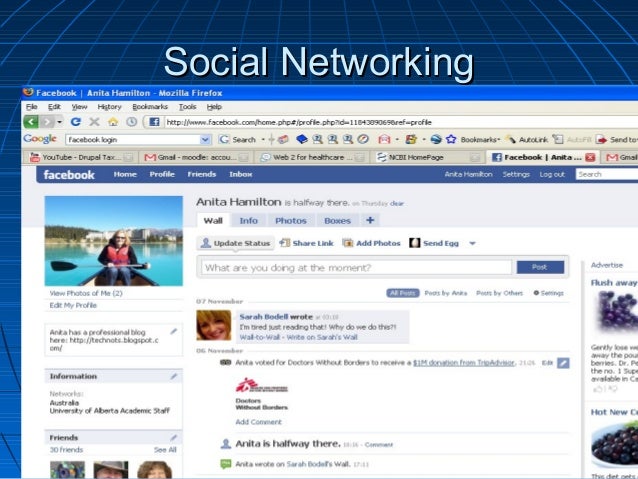Click the plus tab to add a profile tab
The image size is (638, 479).
(370, 220)
